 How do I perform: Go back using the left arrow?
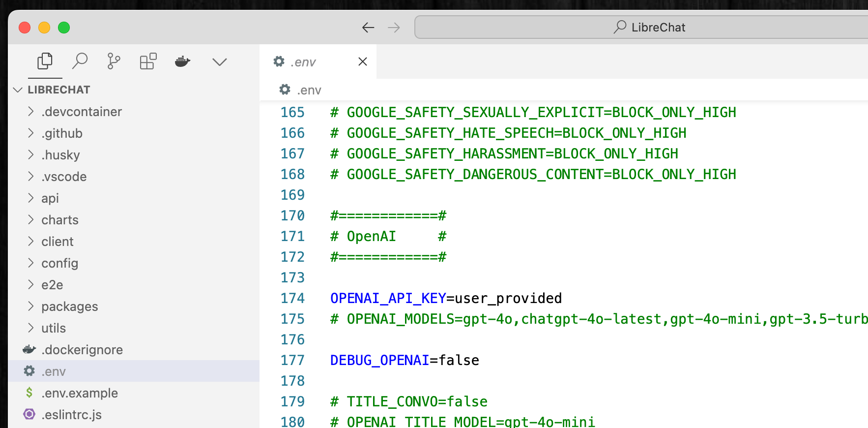tap(368, 28)
